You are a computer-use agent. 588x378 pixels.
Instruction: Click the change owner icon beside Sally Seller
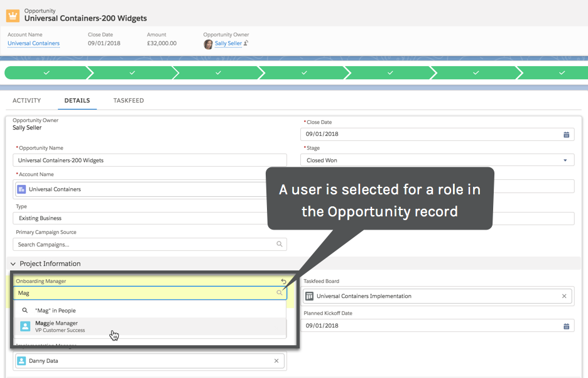pos(246,43)
